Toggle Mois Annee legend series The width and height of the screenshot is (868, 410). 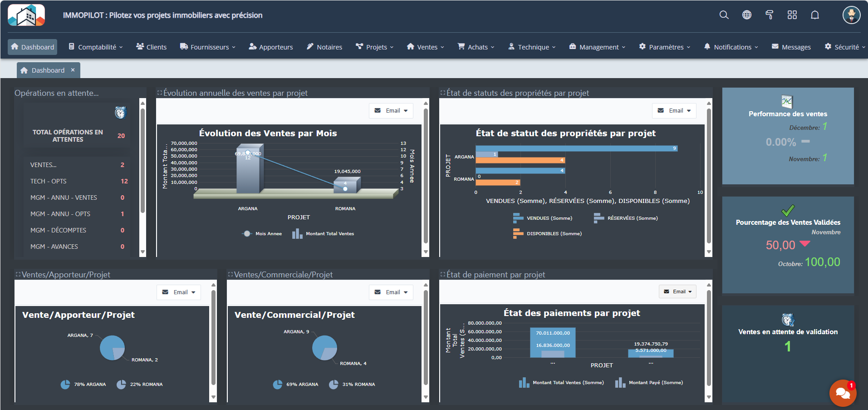261,234
